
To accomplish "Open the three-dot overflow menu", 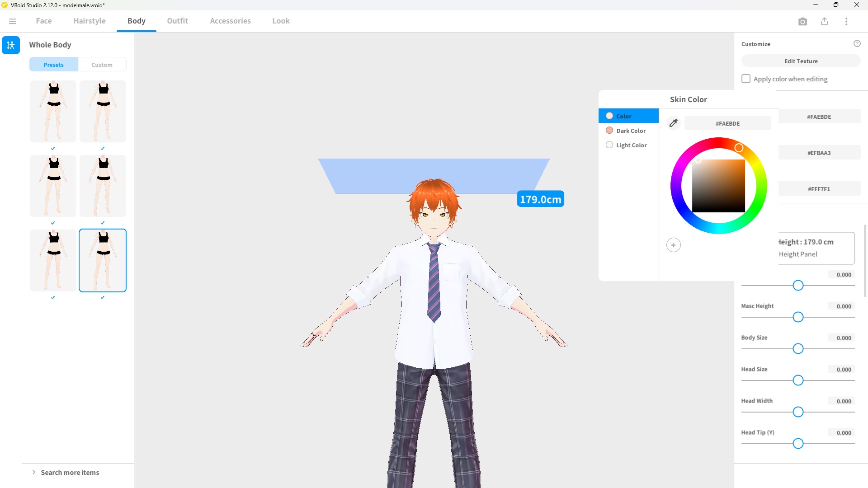I will click(846, 21).
